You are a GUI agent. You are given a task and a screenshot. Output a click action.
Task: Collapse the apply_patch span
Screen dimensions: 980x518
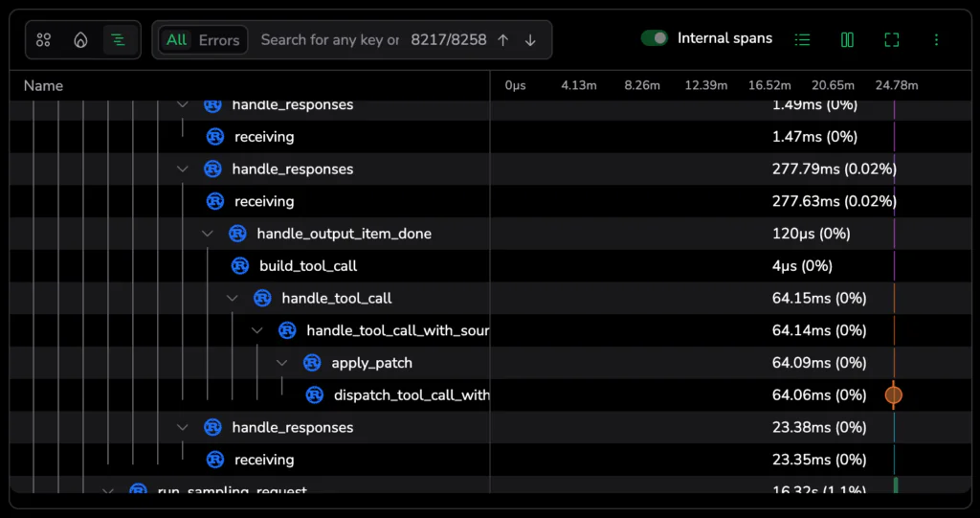click(282, 363)
